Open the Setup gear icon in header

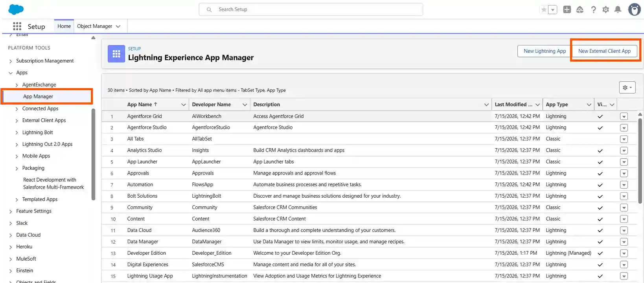coord(606,9)
